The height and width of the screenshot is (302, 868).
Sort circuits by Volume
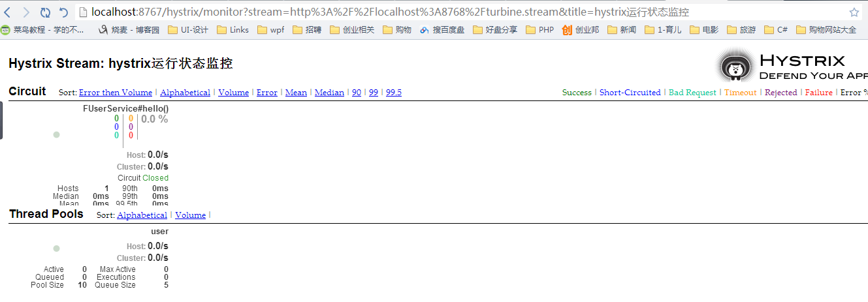tap(233, 93)
